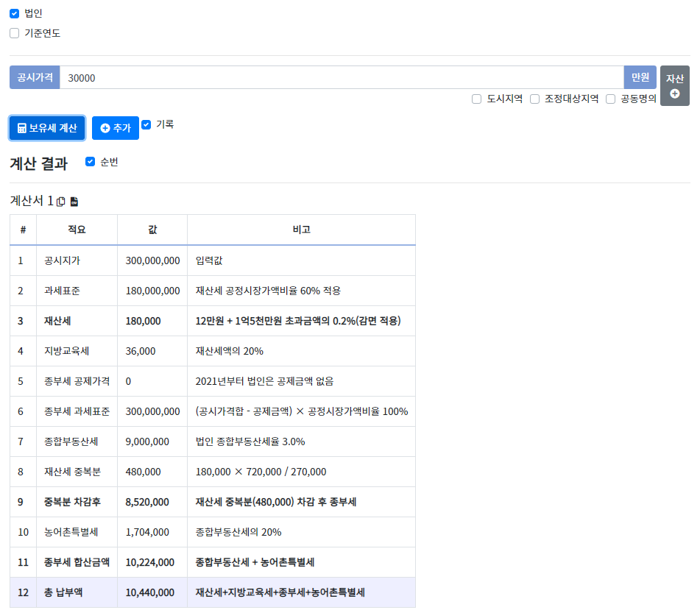Click the calculator icon in 보유세 계산
This screenshot has height=610, width=700.
click(22, 128)
